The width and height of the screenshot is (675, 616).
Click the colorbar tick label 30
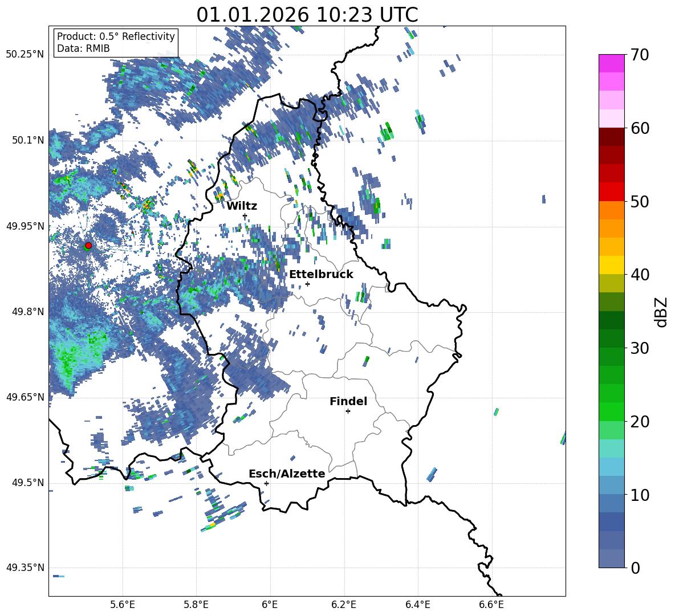[640, 348]
